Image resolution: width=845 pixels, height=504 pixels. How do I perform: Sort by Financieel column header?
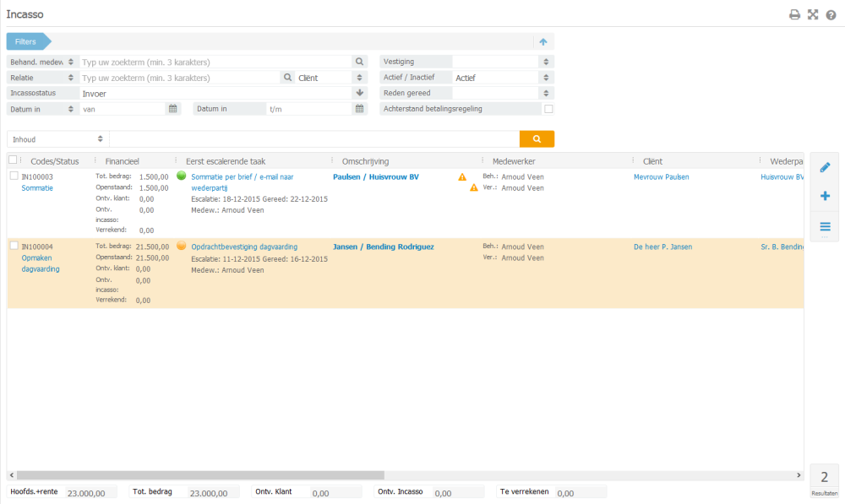pos(123,161)
